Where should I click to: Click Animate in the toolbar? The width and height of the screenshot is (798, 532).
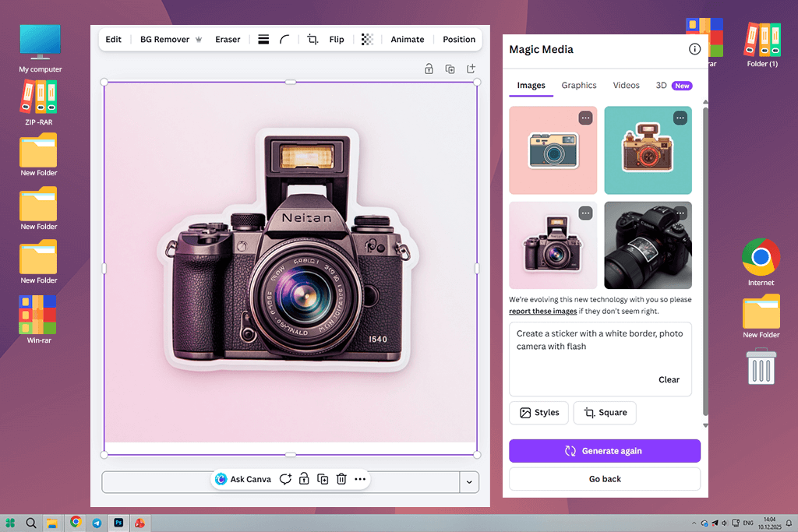tap(407, 39)
